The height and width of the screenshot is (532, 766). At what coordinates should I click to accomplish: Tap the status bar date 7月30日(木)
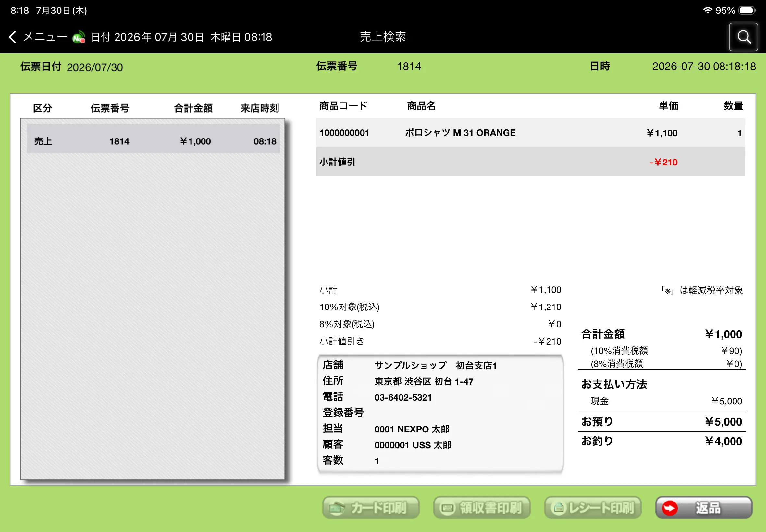(61, 10)
